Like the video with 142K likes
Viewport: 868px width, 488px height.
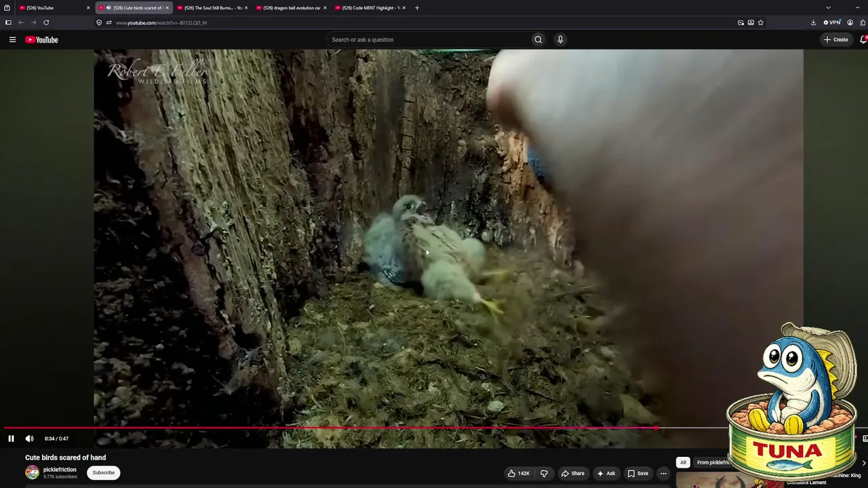tap(519, 473)
